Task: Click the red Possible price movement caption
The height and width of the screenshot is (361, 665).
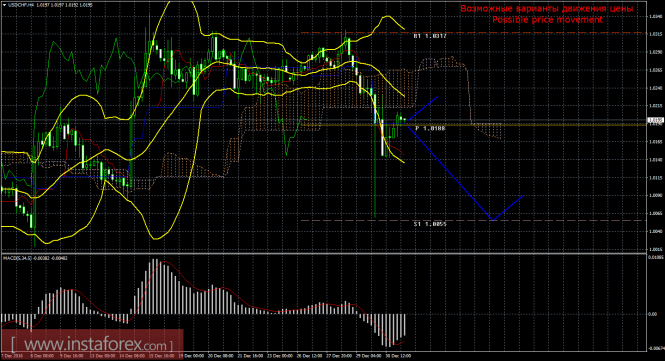Action: click(x=547, y=20)
